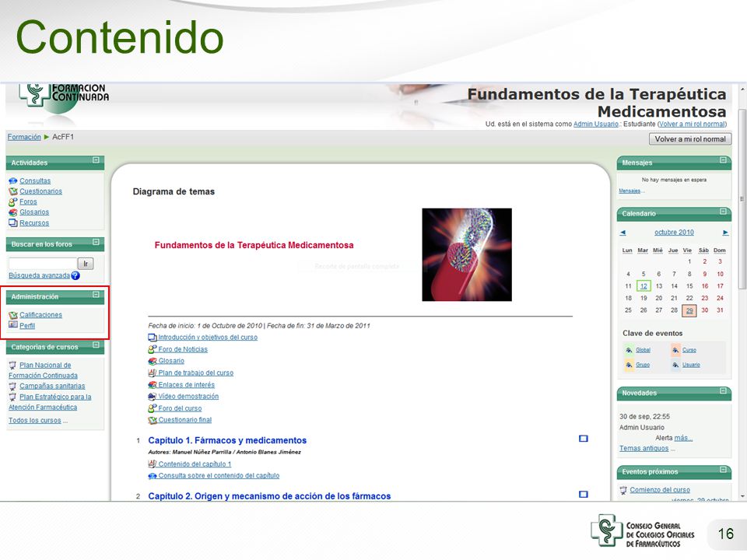Open Mensajes link in messages block
Screen dimensions: 747x560
(630, 191)
